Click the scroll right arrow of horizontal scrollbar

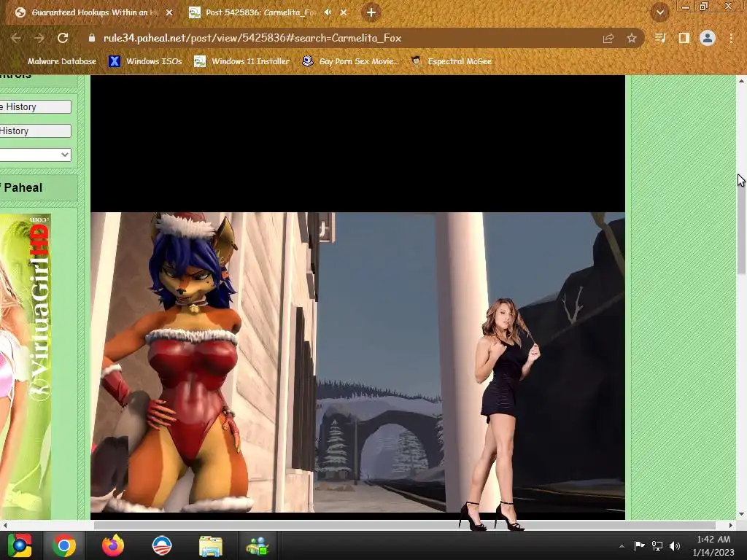pos(731,525)
